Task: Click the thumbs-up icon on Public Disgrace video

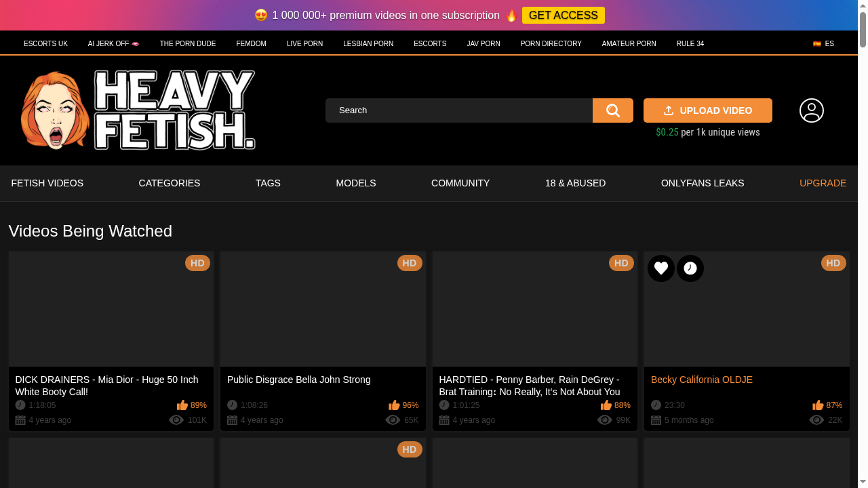Action: [393, 405]
